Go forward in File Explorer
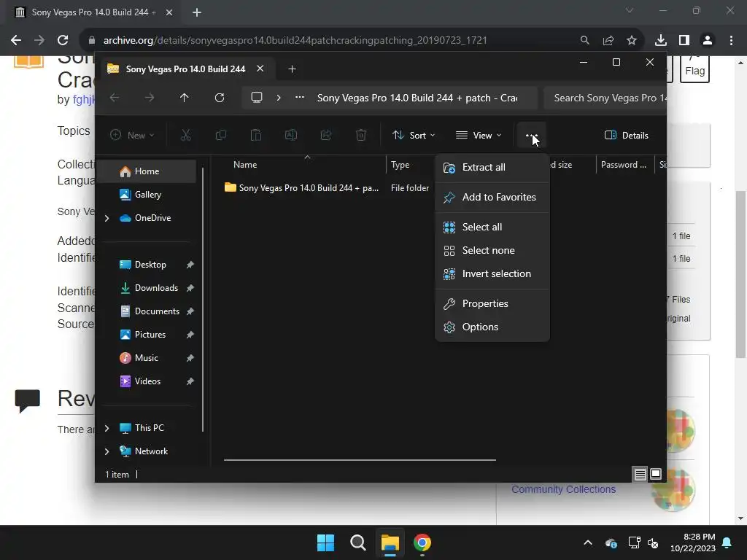This screenshot has width=747, height=560. pyautogui.click(x=150, y=98)
